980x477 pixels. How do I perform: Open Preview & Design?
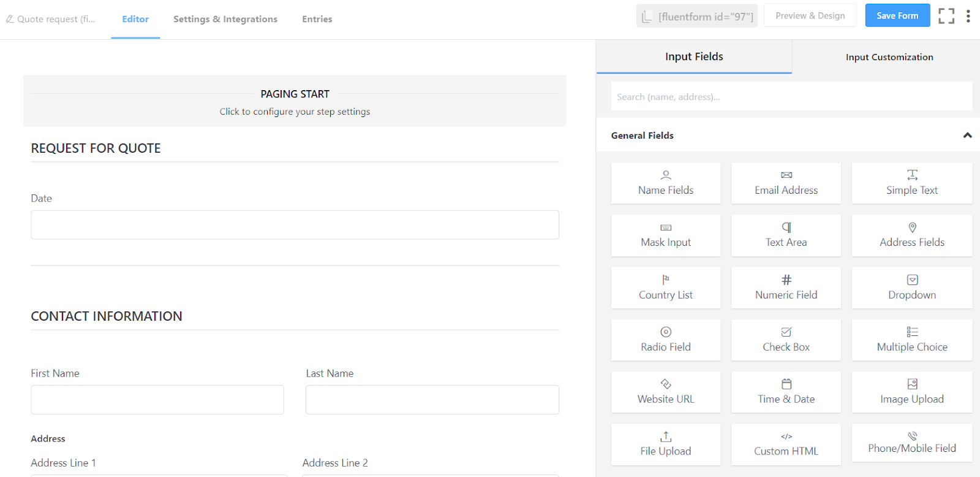(810, 16)
